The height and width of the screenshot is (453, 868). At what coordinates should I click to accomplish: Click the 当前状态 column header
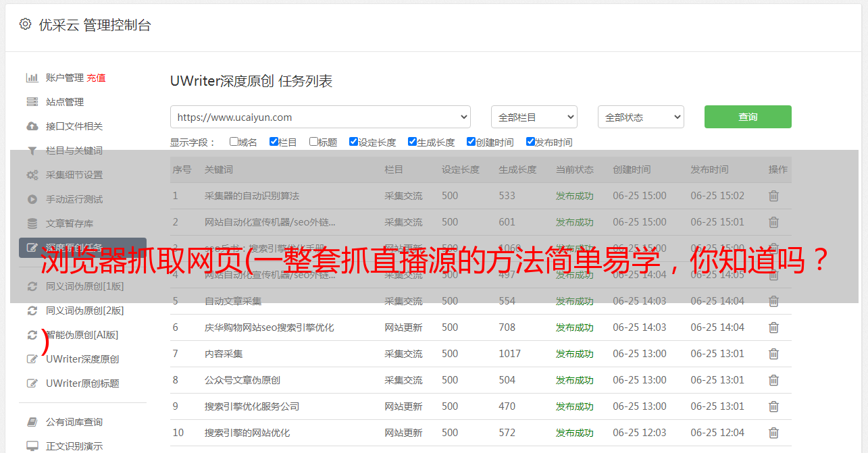point(575,169)
